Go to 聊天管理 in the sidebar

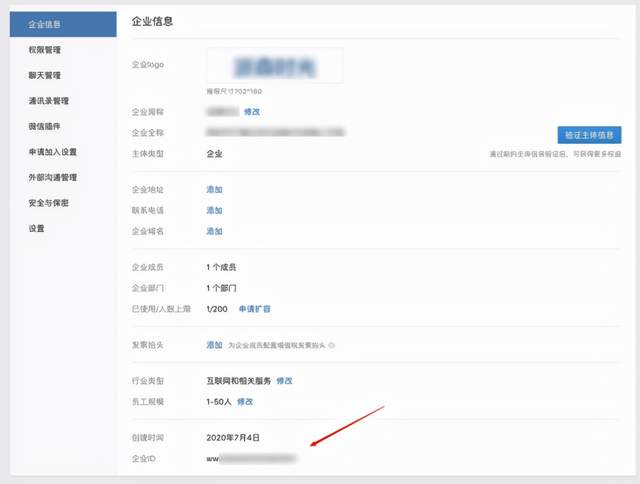click(x=44, y=75)
